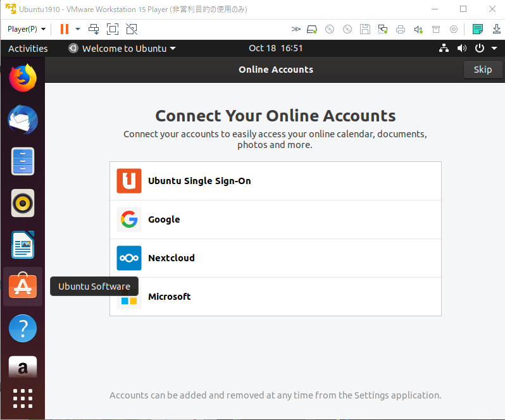Click the Ubuntu Single Sign-On logo
505x420 pixels.
(129, 181)
